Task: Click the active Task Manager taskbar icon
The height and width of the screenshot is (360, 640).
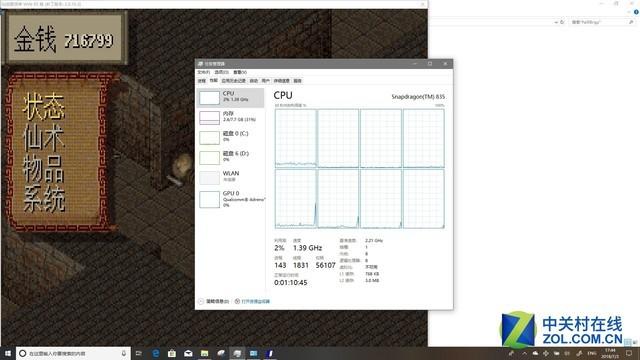Action: point(237,353)
